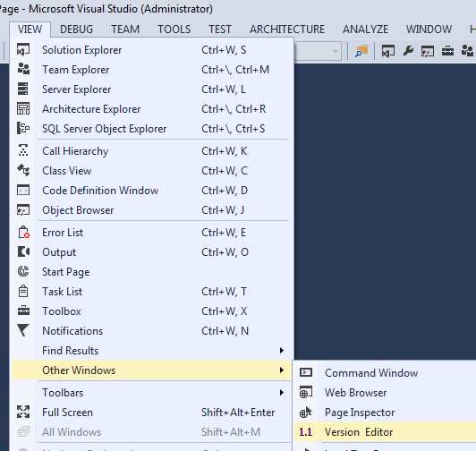Open the TEST menu
Screen dimensions: 476x451
coord(220,30)
